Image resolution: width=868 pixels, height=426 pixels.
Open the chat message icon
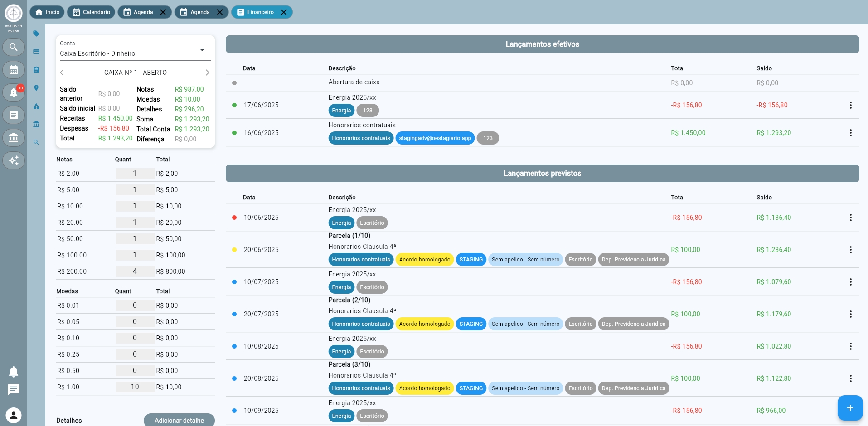14,389
